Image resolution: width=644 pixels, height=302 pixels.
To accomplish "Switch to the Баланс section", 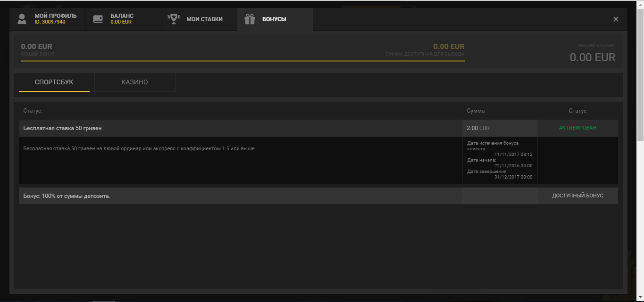I will pos(123,19).
